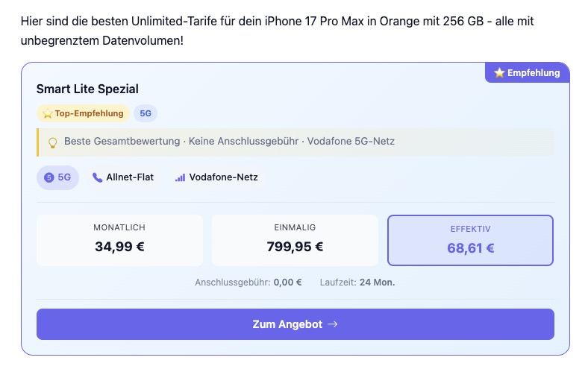The width and height of the screenshot is (588, 366).
Task: Select the Monatlich 34,99 € price box
Action: [119, 240]
